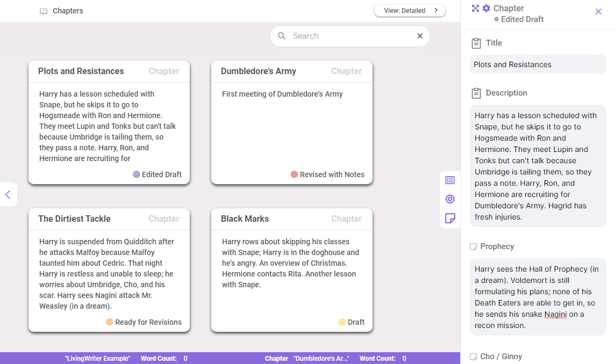This screenshot has width=615, height=364.
Task: Collapse the left sidebar with the chevron
Action: [x=8, y=194]
